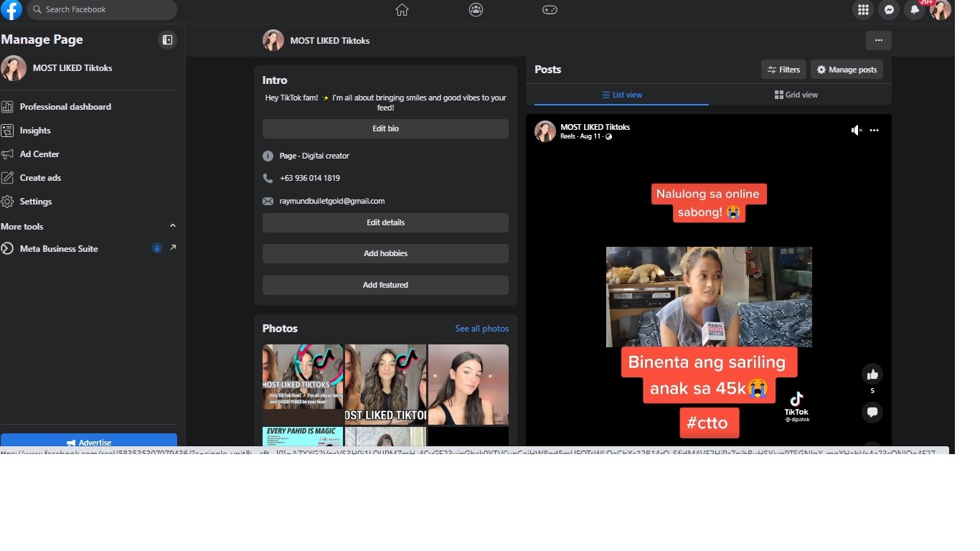Click the Facebook logo icon
980x551 pixels.
[x=11, y=10]
